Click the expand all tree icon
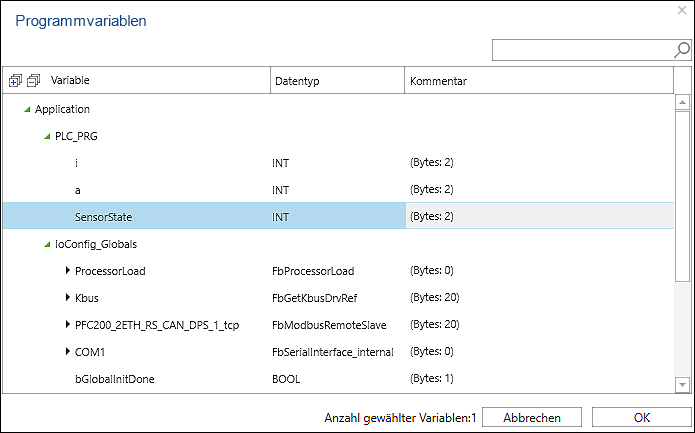The image size is (695, 433). coord(15,81)
